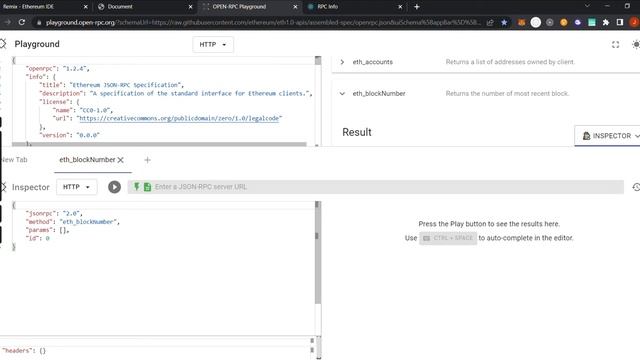Open the creativecommons.org legalcode link

click(x=179, y=118)
